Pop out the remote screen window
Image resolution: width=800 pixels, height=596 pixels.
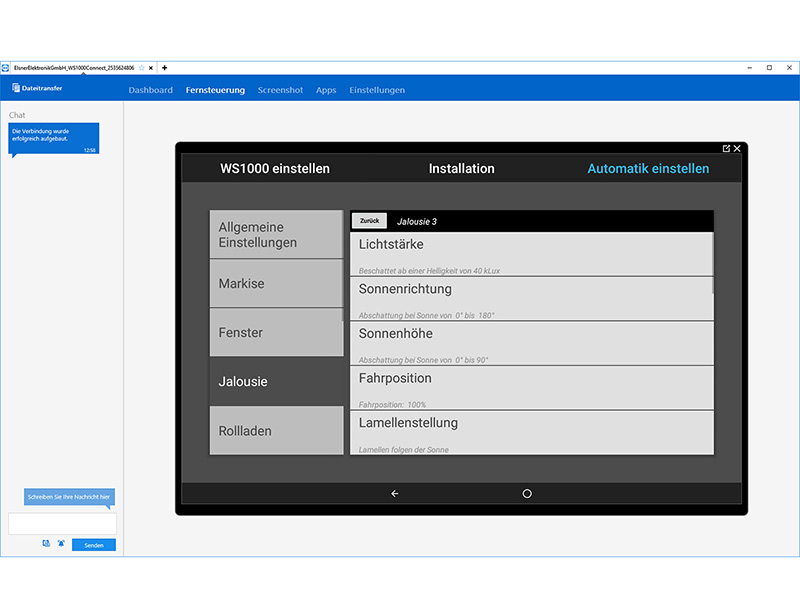[727, 148]
